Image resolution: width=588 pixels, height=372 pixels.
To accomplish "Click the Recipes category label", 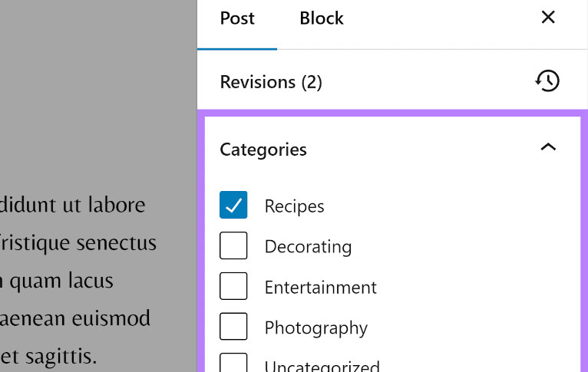I will tap(295, 206).
